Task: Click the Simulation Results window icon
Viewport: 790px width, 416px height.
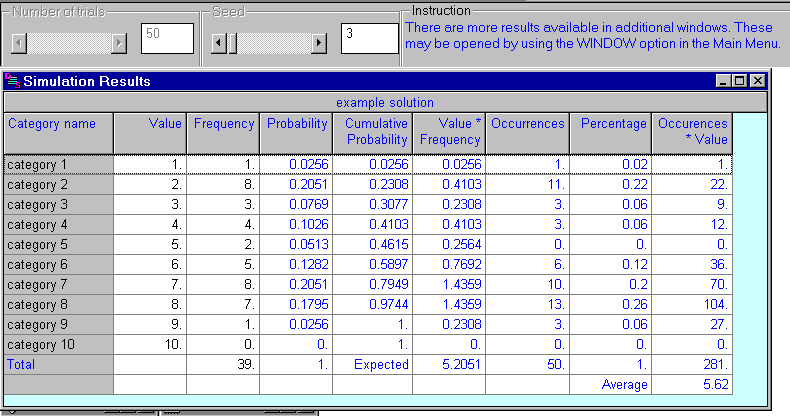Action: point(12,81)
